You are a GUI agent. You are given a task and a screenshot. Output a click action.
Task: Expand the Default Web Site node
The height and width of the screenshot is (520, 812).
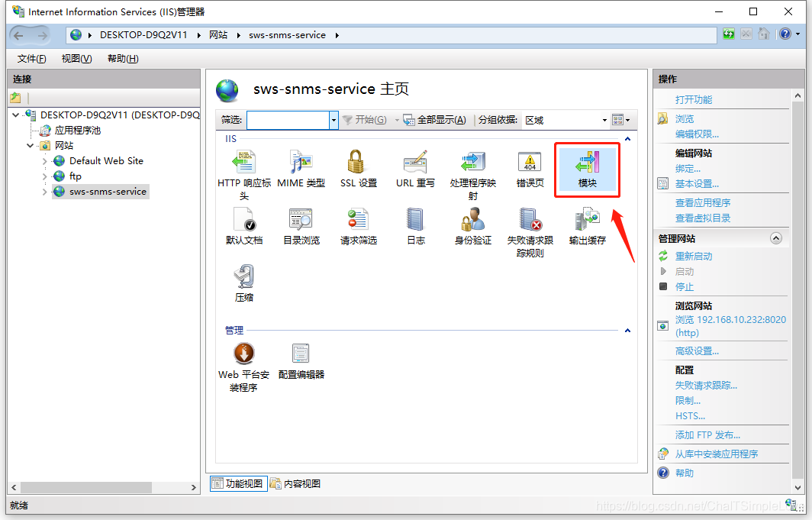pyautogui.click(x=44, y=161)
